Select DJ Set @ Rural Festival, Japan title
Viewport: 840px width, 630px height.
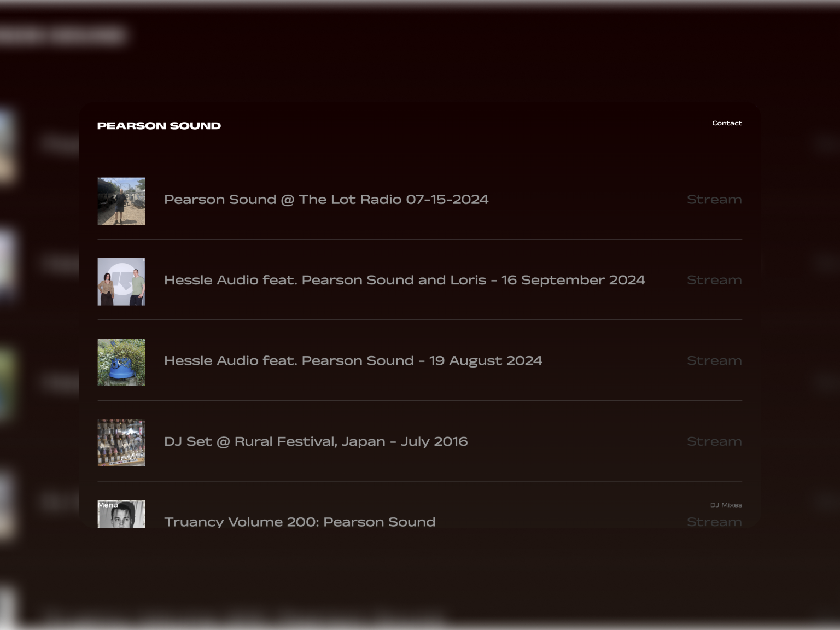316,441
